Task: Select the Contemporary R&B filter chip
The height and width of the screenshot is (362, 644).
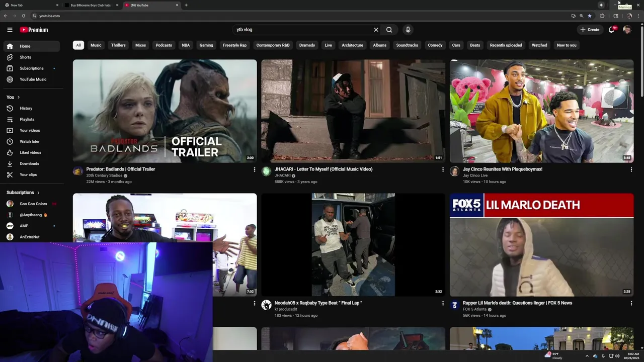Action: tap(273, 45)
